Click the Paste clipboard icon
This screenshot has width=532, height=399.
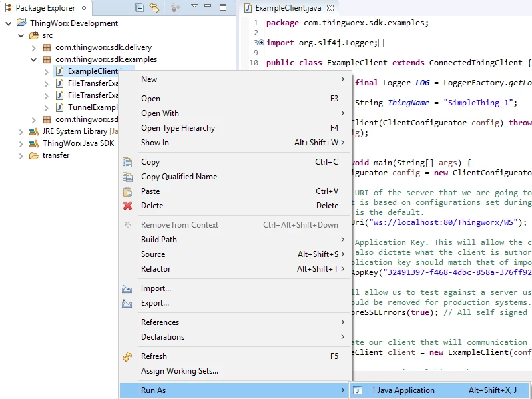[x=127, y=191]
